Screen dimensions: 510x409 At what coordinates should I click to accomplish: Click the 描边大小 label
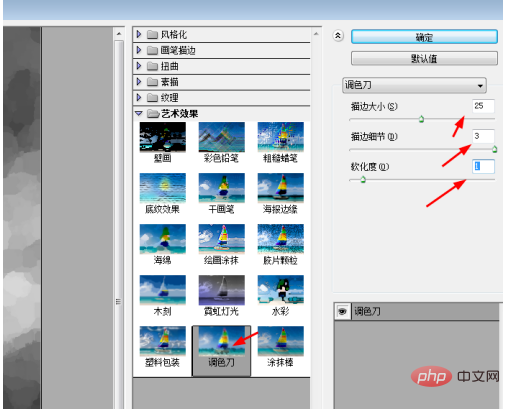[374, 107]
